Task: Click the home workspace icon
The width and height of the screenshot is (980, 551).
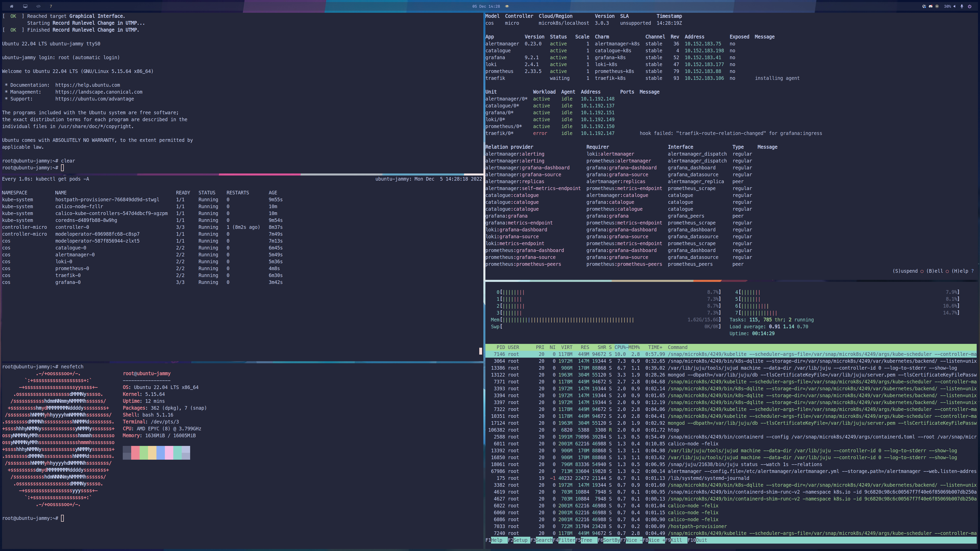Action: pos(11,6)
